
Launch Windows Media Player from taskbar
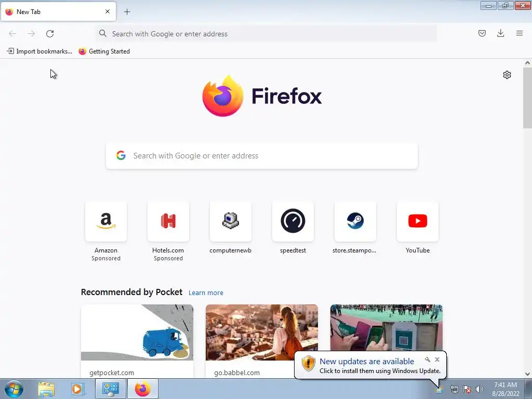coord(77,389)
